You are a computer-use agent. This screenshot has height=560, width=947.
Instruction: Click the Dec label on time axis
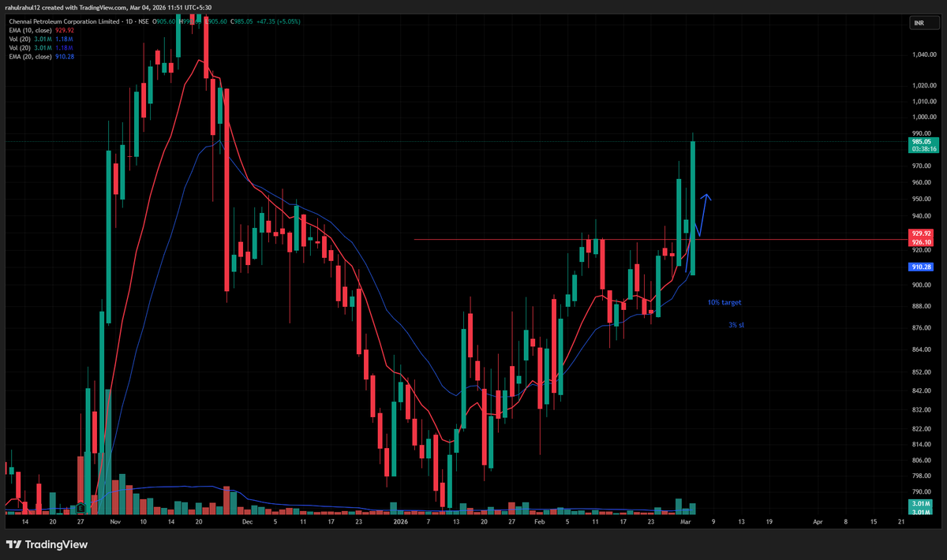click(247, 521)
